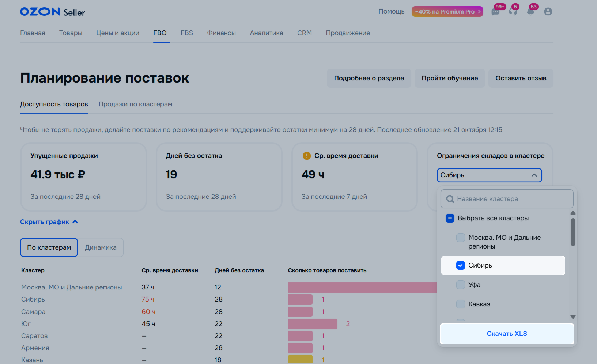
Task: Open the chat messages icon
Action: (495, 12)
